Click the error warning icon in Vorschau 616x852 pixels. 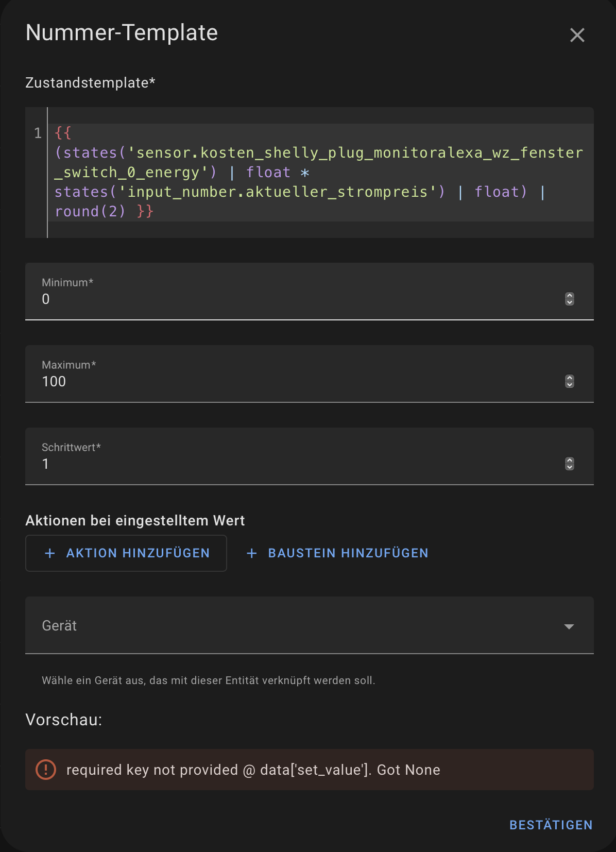46,770
